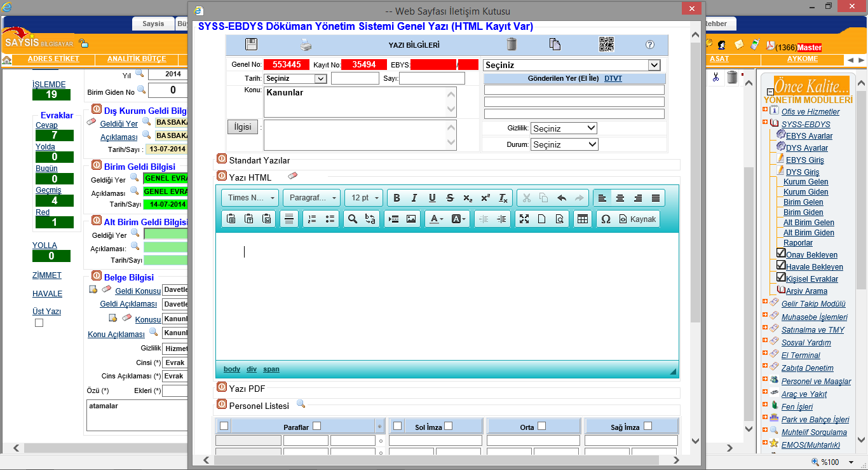Open the ANALİTİK BÜTÇE menu tab
The height and width of the screenshot is (470, 868).
(136, 59)
